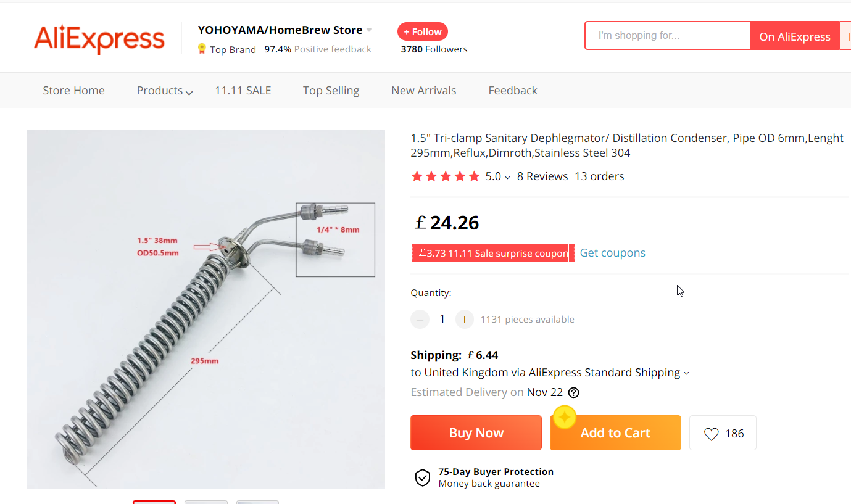Increase quantity with the plus button
This screenshot has width=851, height=504.
pyautogui.click(x=464, y=320)
